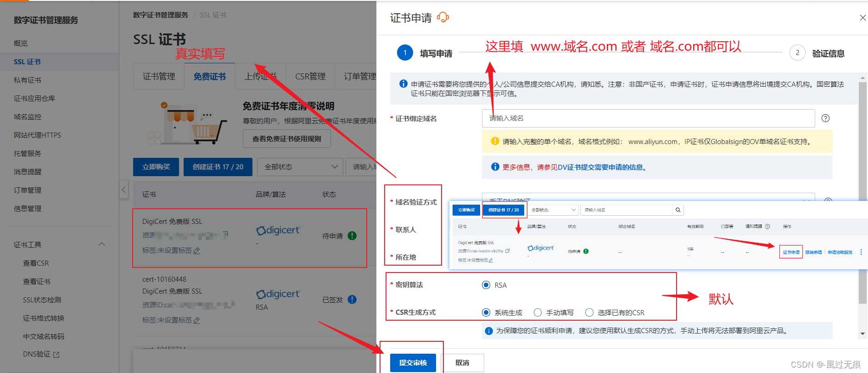Open 信息管理 in sidebar
This screenshot has height=373, width=868.
click(x=28, y=208)
